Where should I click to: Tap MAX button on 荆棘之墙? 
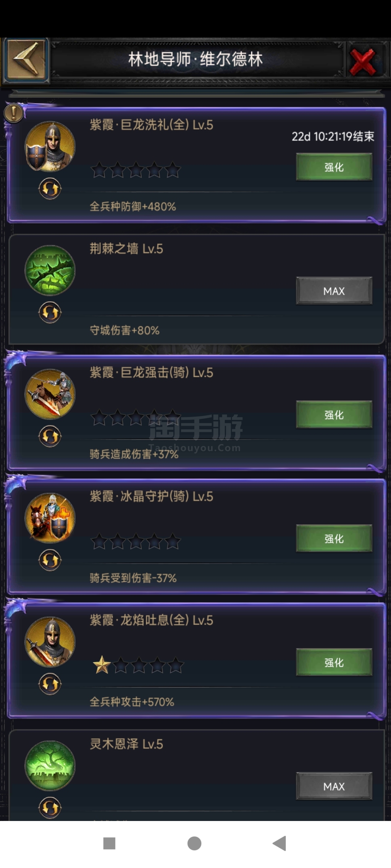click(334, 291)
